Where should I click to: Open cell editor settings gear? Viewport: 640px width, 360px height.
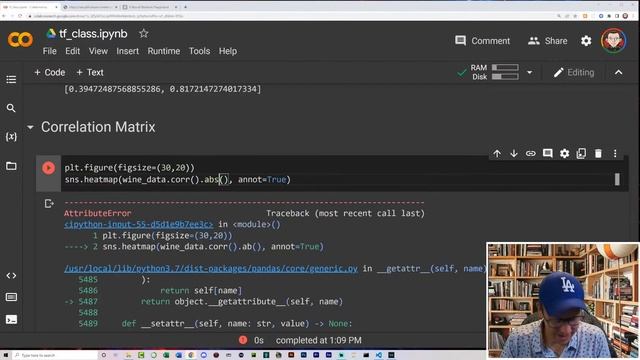[x=564, y=153]
